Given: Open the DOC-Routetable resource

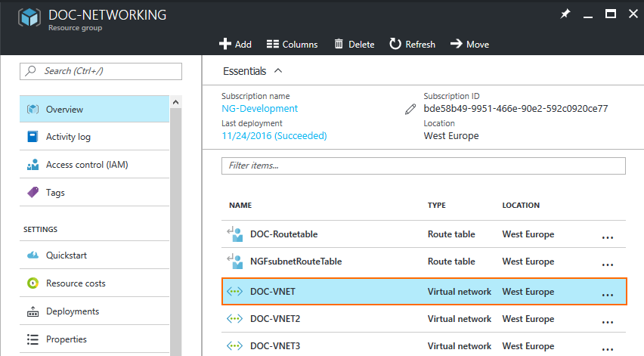Looking at the screenshot, I should pyautogui.click(x=423, y=234).
